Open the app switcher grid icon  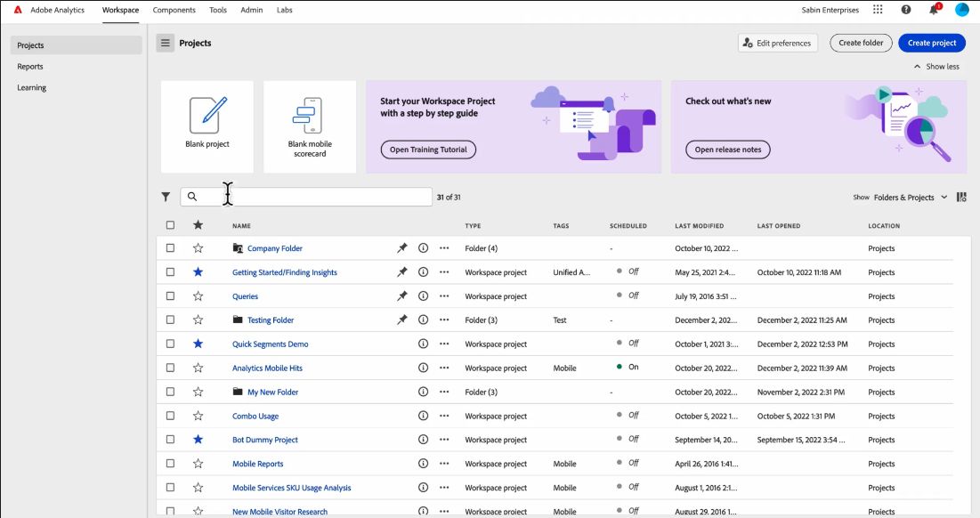pos(878,10)
